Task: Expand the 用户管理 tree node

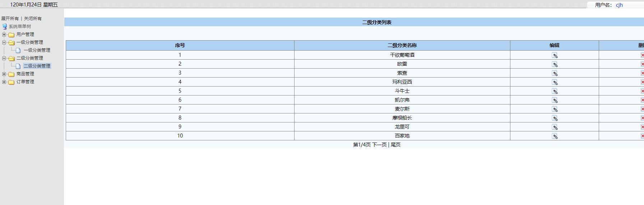Action: [x=4, y=34]
